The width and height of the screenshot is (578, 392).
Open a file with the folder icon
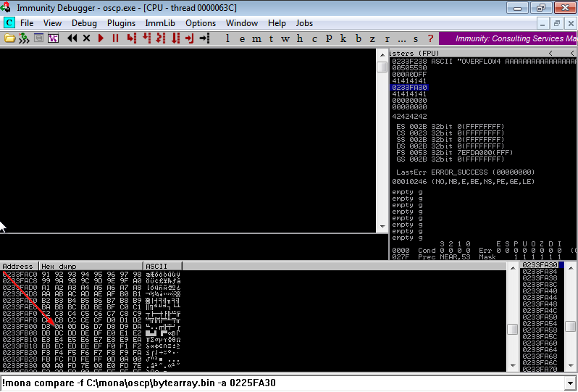[x=9, y=38]
